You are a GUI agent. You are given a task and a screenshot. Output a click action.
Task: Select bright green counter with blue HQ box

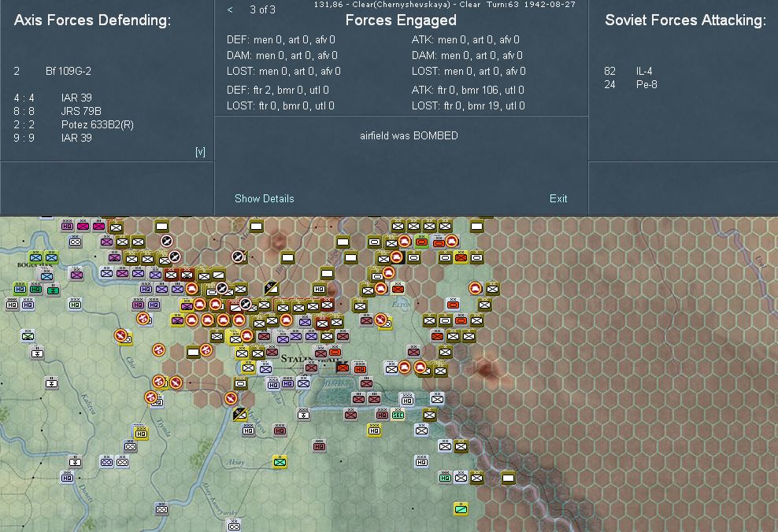point(20,289)
